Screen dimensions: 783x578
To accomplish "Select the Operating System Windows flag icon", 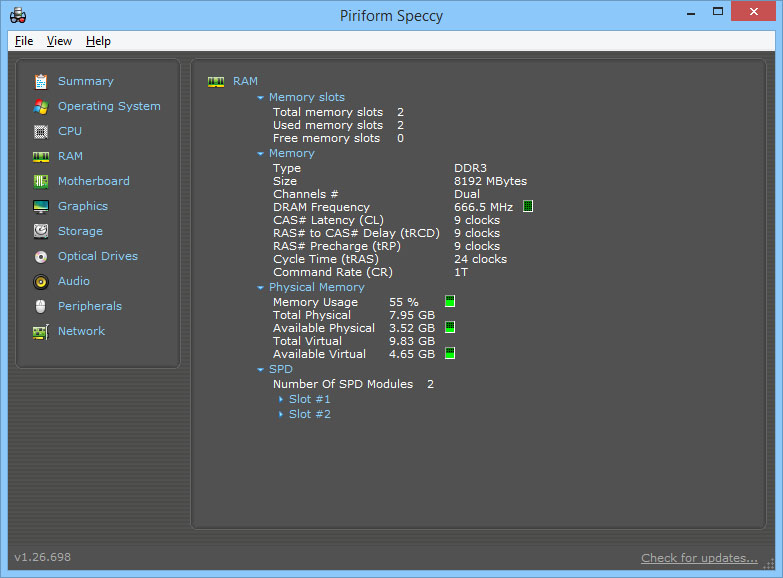I will pyautogui.click(x=40, y=106).
